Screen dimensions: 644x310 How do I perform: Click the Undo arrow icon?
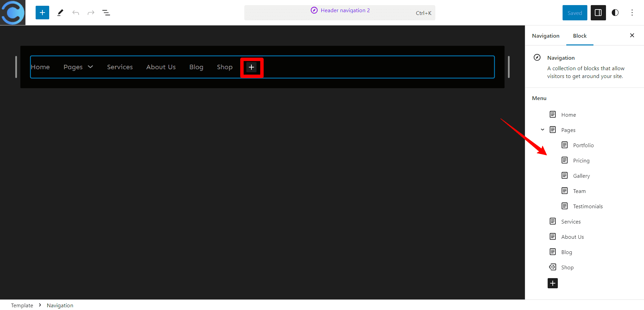point(76,13)
